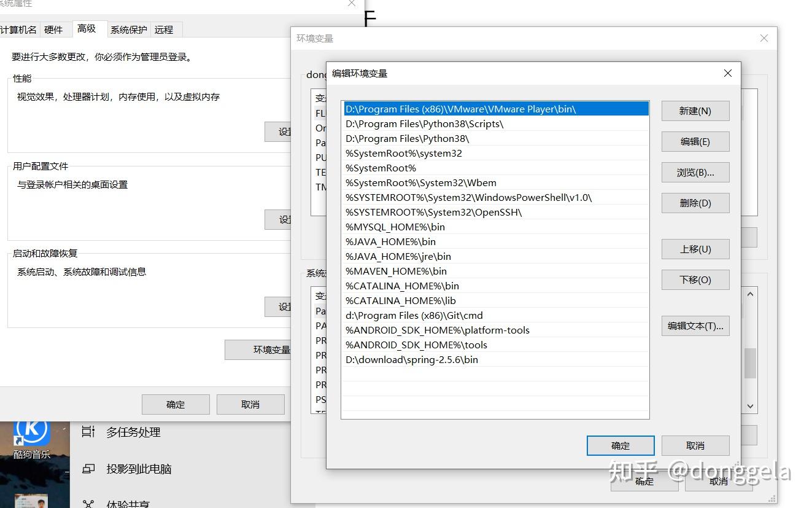Click the 投影到此电脑 projection icon
Image resolution: width=812 pixels, height=508 pixels.
pyautogui.click(x=88, y=469)
